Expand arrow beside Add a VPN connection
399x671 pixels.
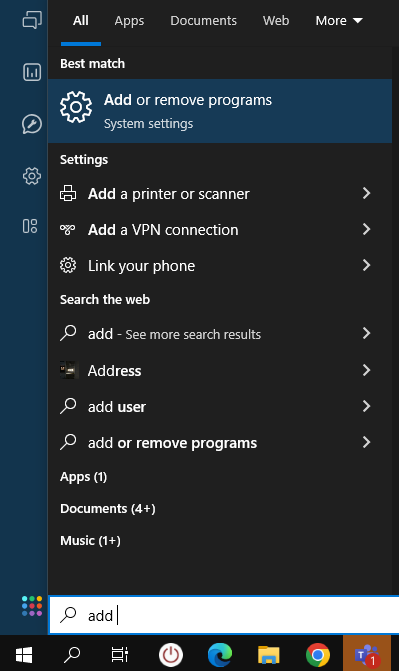pyautogui.click(x=366, y=229)
